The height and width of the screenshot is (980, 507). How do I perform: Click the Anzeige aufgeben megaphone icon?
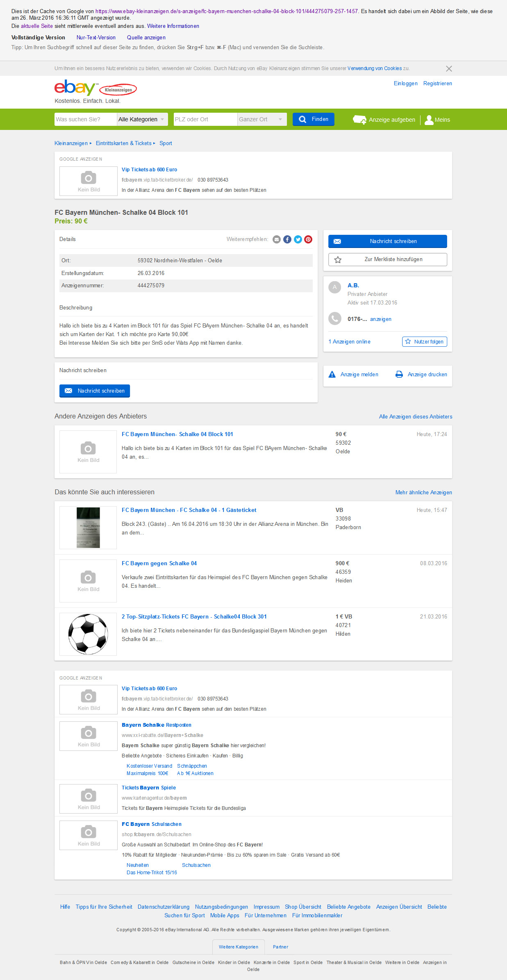pos(359,119)
